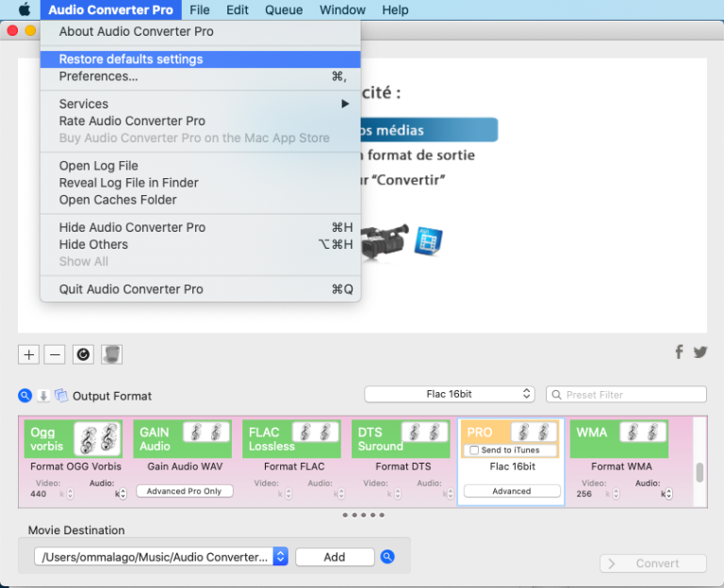The width and height of the screenshot is (724, 588).
Task: Open the Window menu
Action: pos(342,9)
